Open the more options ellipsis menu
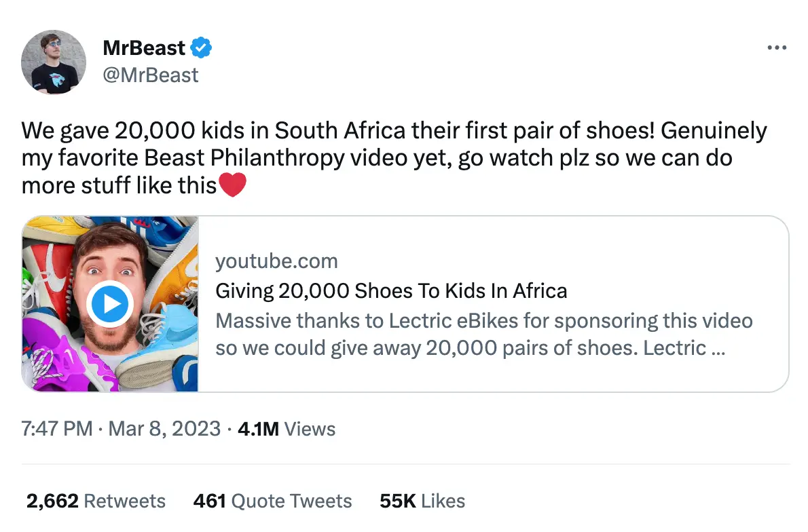 pos(776,47)
